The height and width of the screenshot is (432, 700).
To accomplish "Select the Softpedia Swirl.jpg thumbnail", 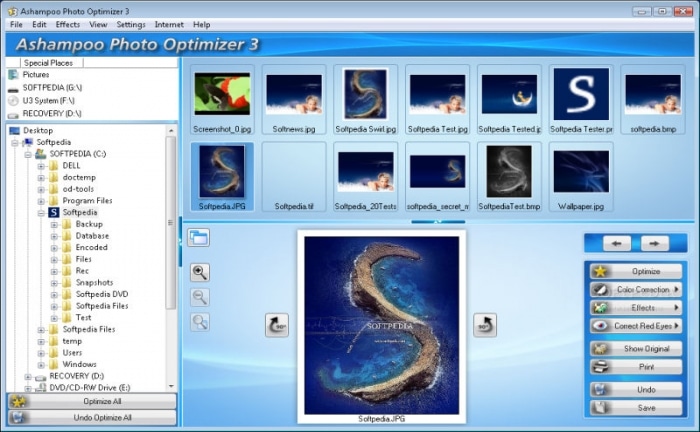I will tap(366, 100).
